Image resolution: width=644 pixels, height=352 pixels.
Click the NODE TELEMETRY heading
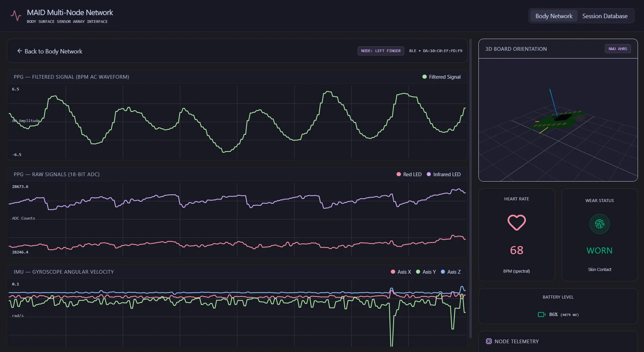tap(516, 342)
